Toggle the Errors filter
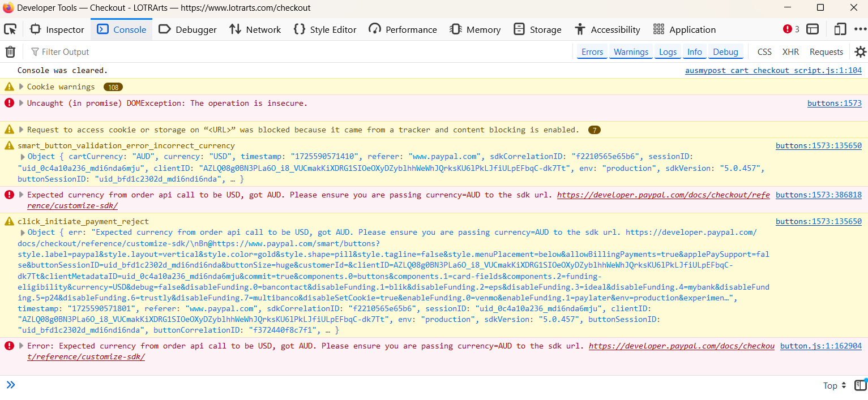This screenshot has width=868, height=400. (x=592, y=52)
